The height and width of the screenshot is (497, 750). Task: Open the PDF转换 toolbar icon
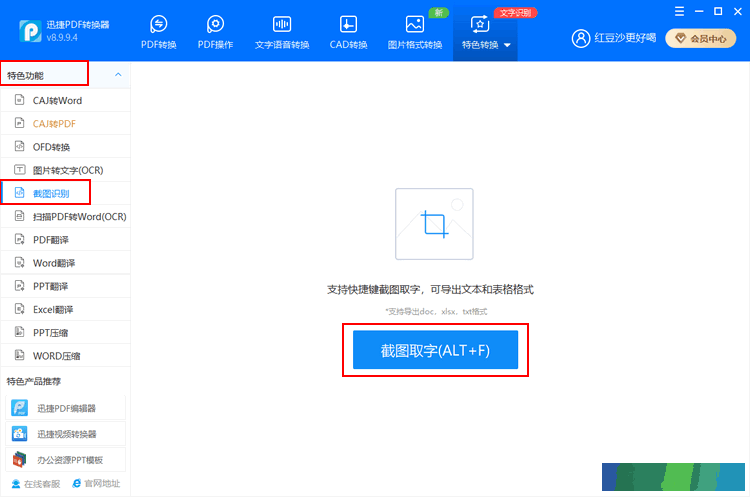pyautogui.click(x=158, y=32)
